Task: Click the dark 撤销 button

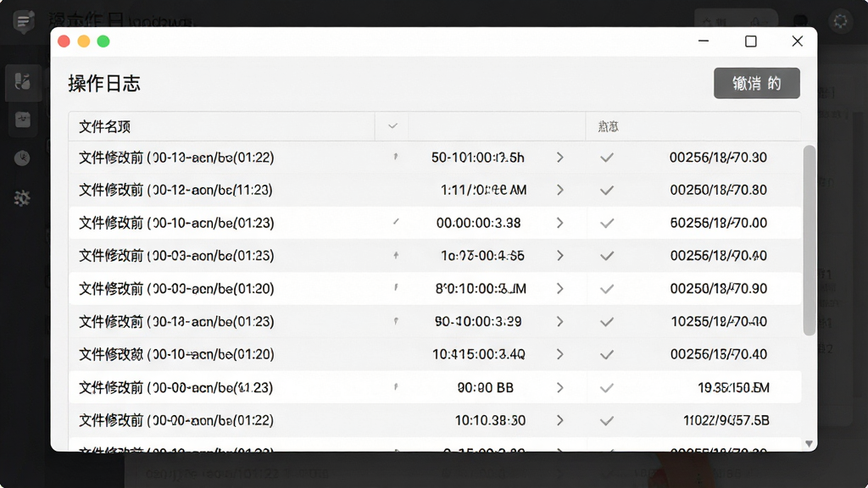Action: coord(757,83)
